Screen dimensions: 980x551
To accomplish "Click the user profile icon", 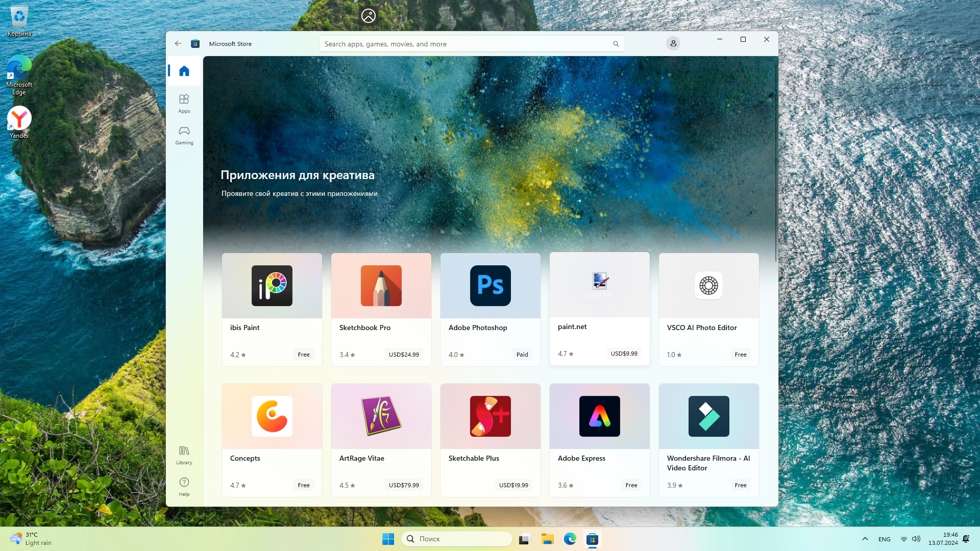I will coord(673,44).
